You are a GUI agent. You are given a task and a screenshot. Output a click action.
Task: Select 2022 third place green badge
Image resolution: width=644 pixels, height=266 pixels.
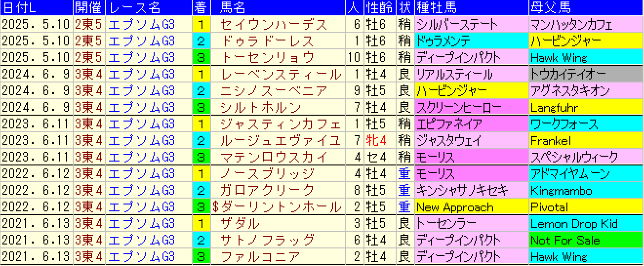pyautogui.click(x=201, y=207)
